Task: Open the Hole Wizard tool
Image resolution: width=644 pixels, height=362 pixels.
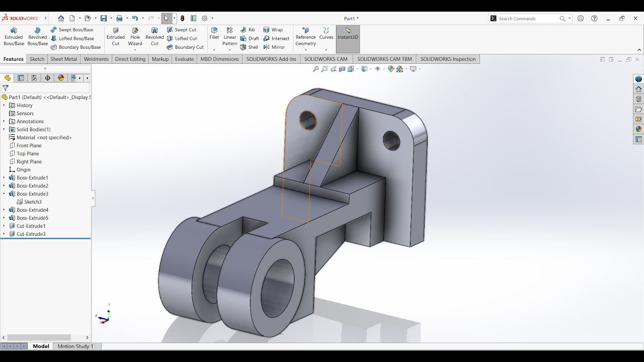Action: point(135,37)
